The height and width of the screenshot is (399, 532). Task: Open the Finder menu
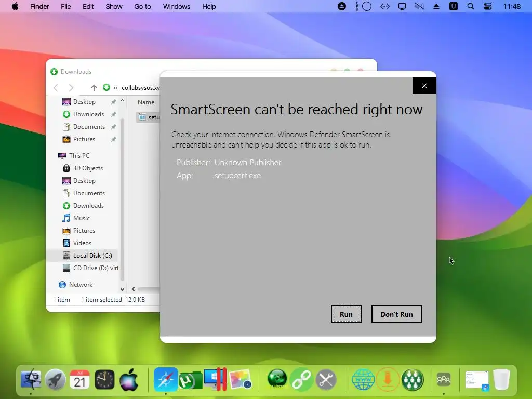click(39, 6)
